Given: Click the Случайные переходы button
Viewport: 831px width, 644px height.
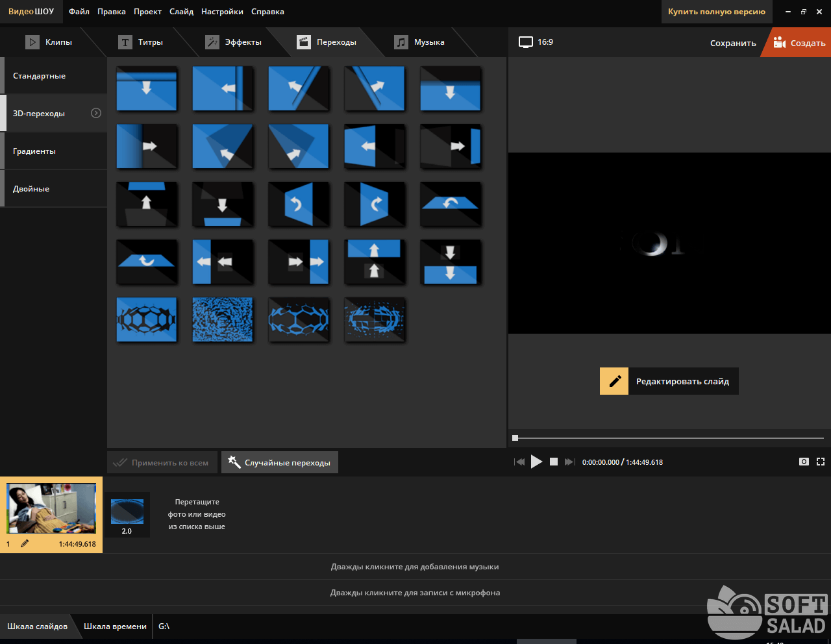Looking at the screenshot, I should click(x=280, y=462).
